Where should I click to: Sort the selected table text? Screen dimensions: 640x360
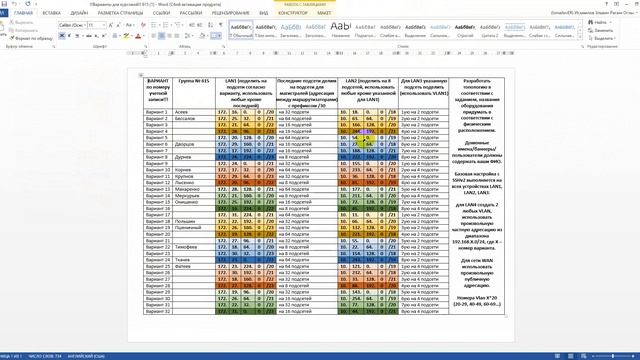(211, 25)
